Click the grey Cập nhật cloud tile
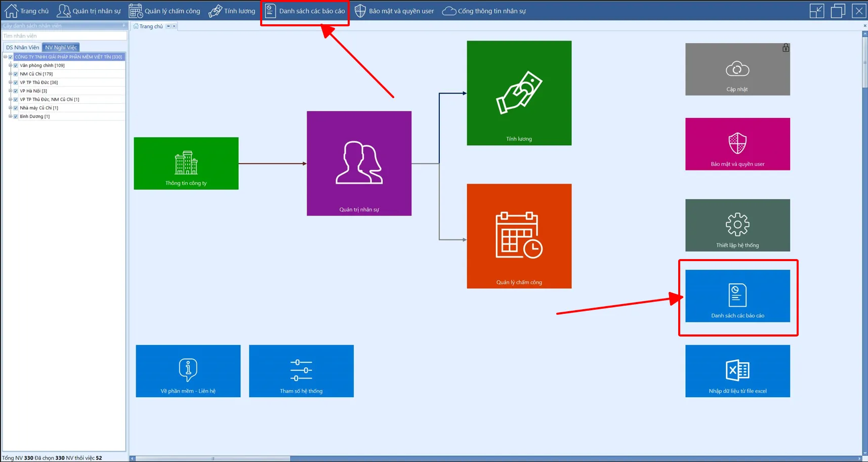 point(737,69)
